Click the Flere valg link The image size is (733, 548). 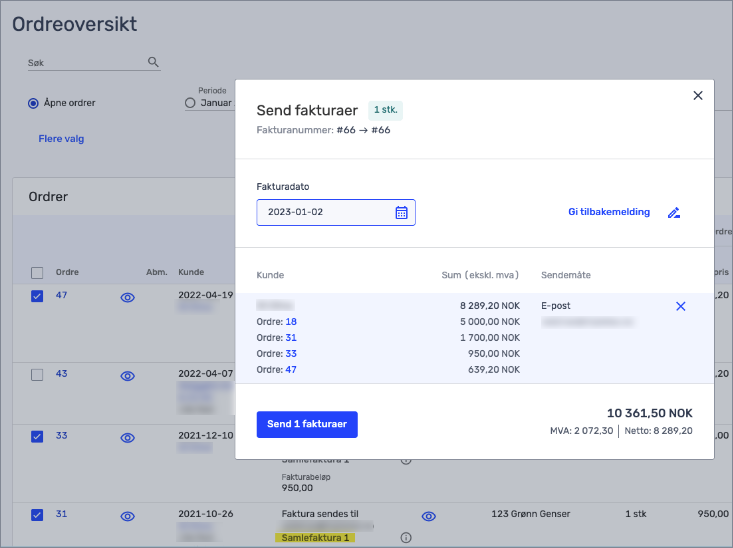(61, 139)
